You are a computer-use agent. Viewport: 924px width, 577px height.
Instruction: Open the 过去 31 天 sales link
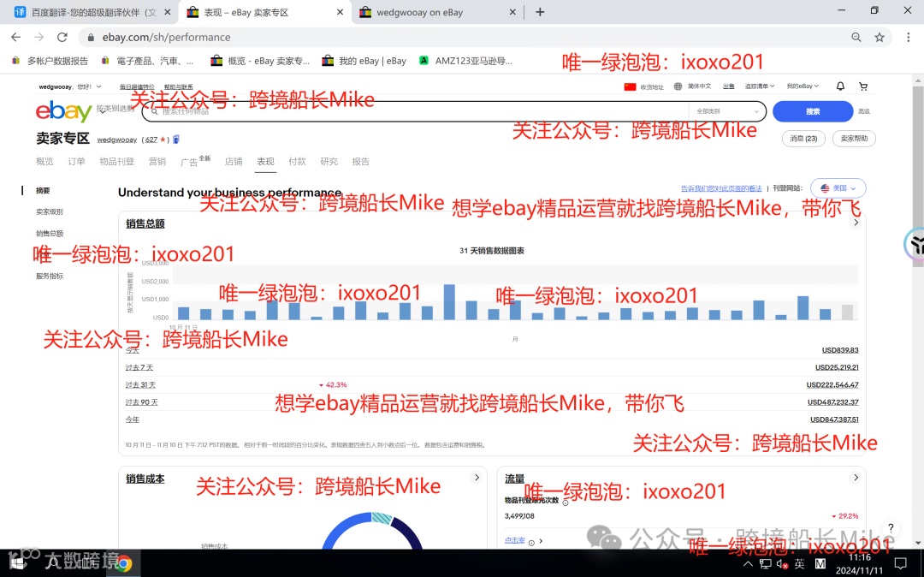tap(140, 385)
